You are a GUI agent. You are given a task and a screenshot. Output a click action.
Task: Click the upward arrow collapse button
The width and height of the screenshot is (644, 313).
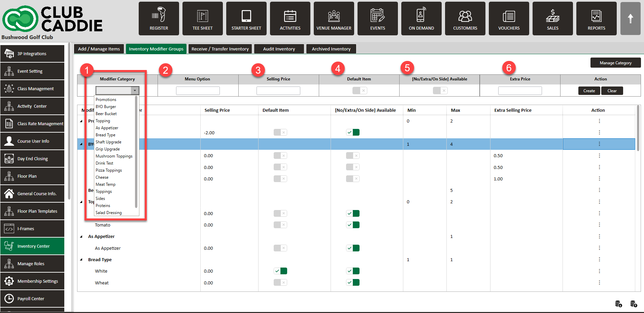[x=630, y=19]
